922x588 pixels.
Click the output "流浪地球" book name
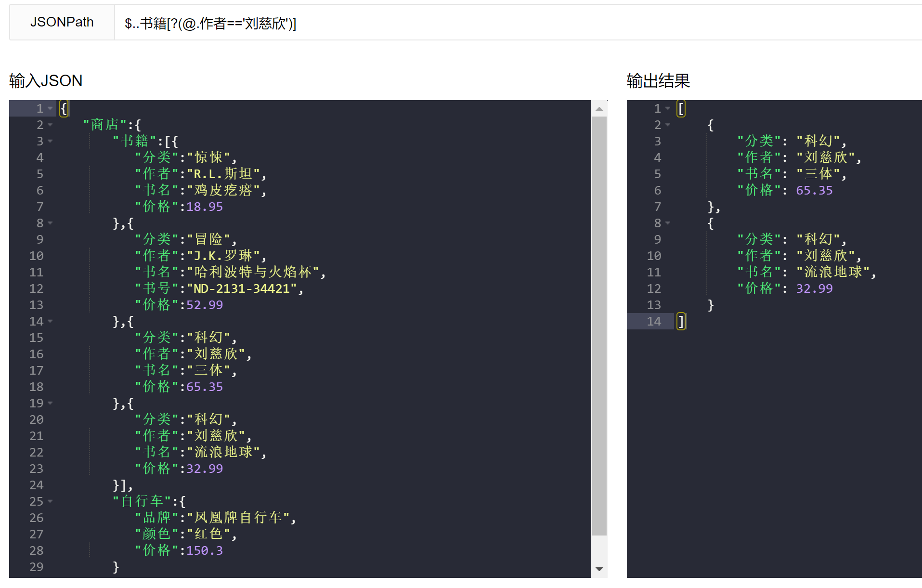coord(833,273)
